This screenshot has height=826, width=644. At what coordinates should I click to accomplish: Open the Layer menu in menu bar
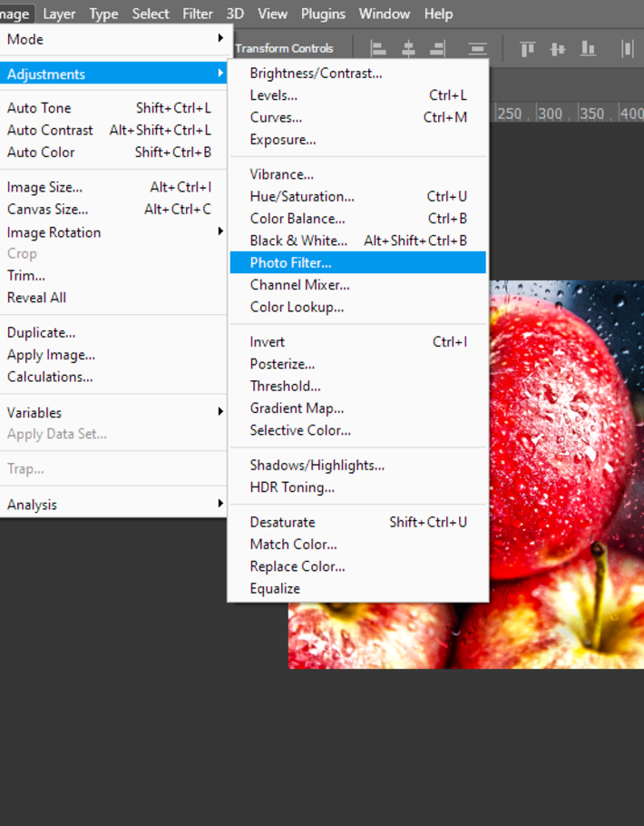pyautogui.click(x=59, y=14)
